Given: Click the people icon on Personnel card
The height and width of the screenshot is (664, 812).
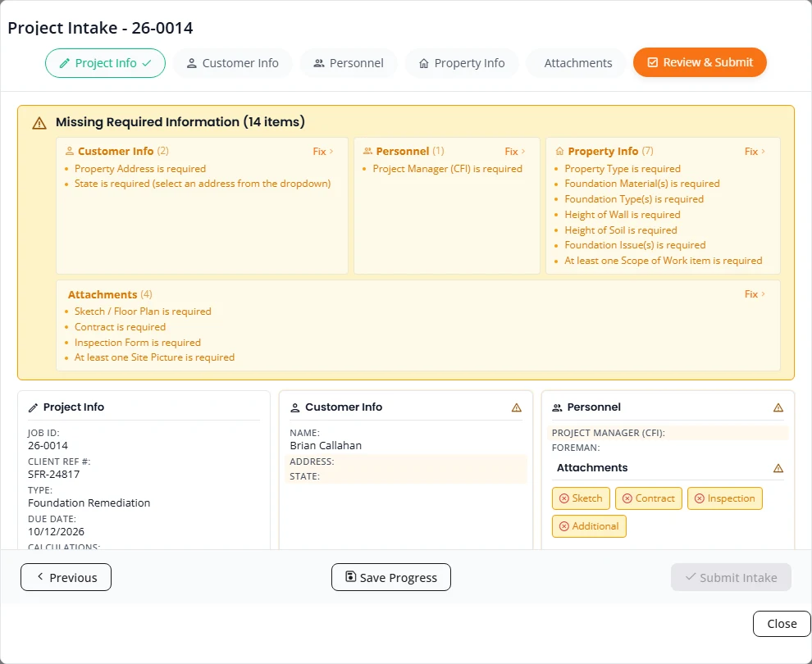Looking at the screenshot, I should (557, 407).
